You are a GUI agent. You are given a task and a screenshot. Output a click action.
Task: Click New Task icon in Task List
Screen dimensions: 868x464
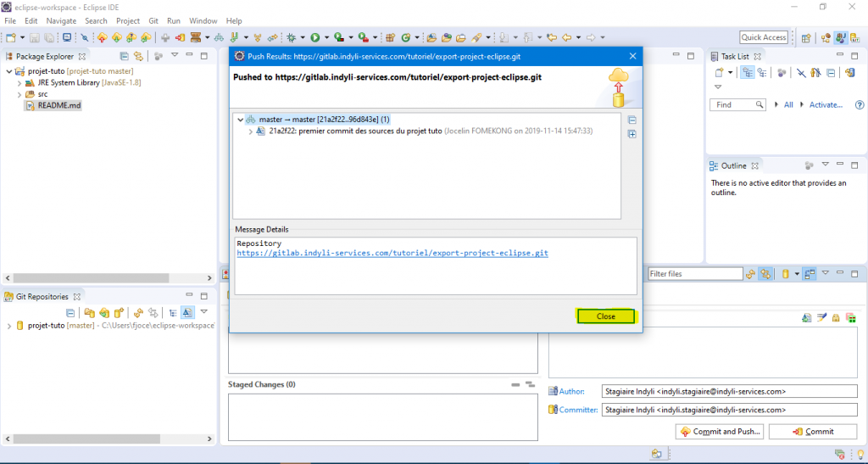(719, 73)
